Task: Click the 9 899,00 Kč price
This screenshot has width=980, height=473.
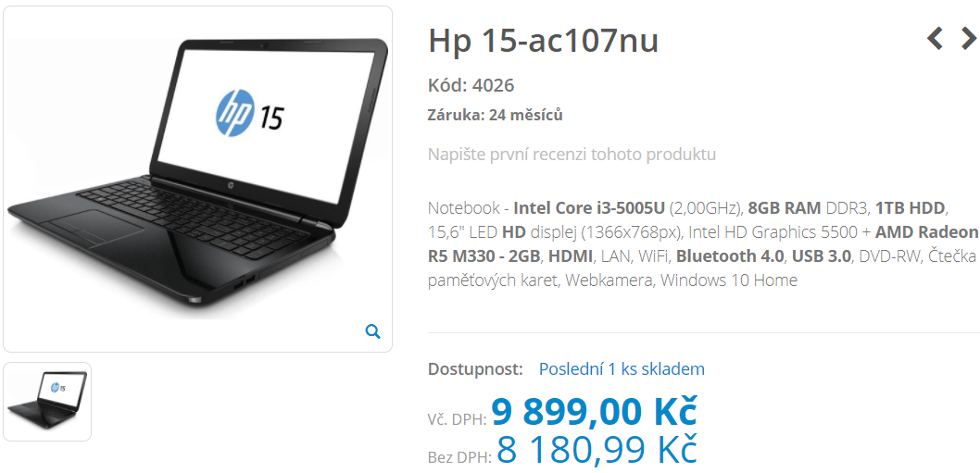Action: tap(595, 411)
